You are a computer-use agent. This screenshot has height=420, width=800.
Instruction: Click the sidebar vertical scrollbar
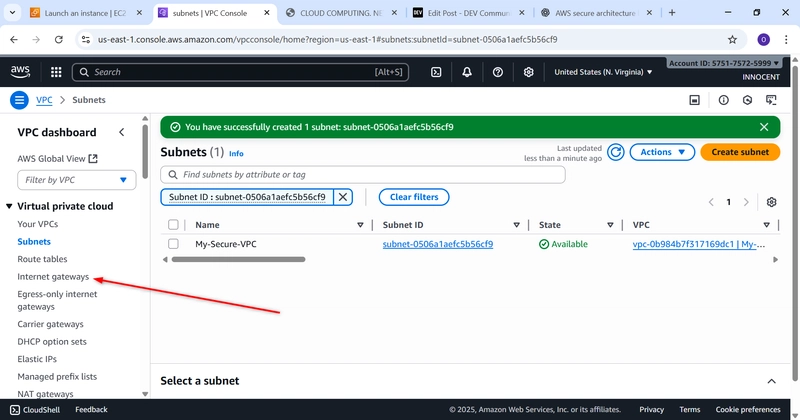coord(145,152)
